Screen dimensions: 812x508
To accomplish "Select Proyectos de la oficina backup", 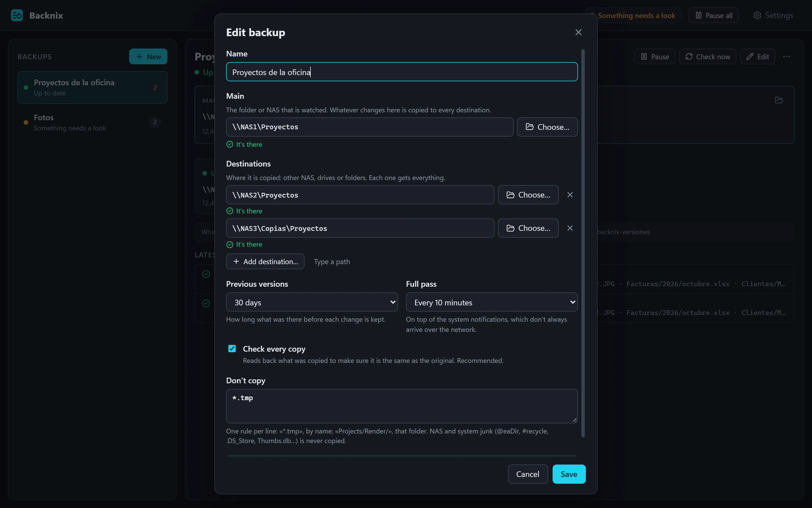I will tap(92, 87).
